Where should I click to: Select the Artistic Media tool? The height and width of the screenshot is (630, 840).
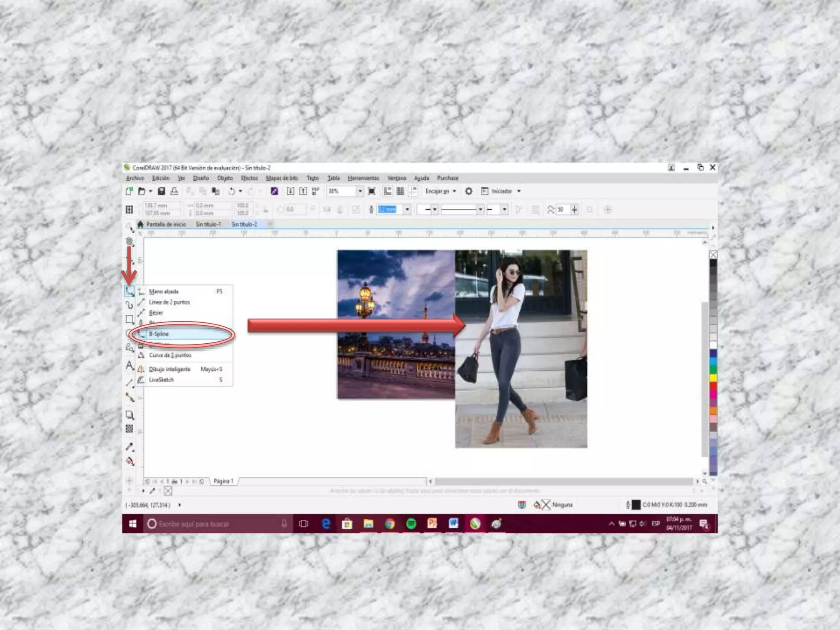pyautogui.click(x=130, y=305)
